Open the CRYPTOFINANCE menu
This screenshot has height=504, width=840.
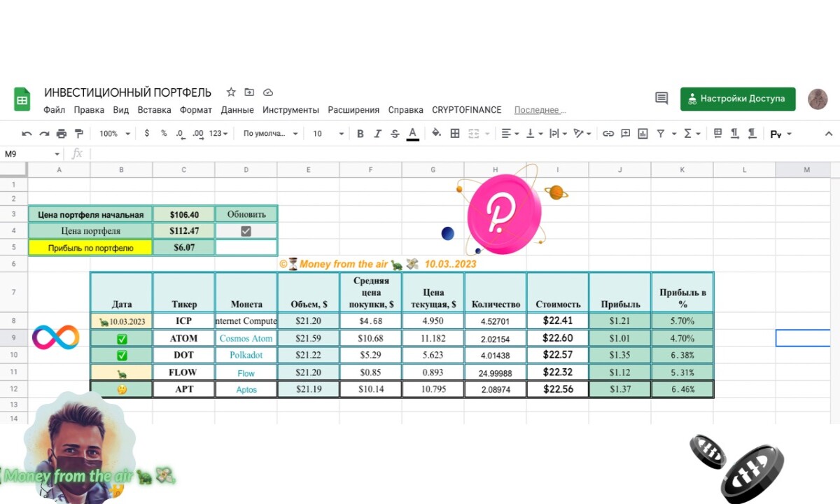[x=467, y=110]
